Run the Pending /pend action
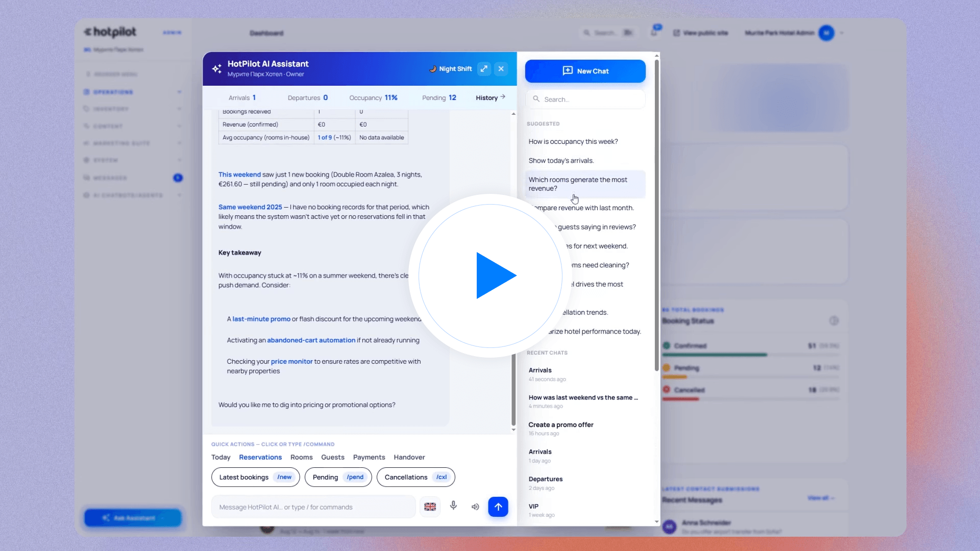The width and height of the screenshot is (980, 551). (x=338, y=477)
